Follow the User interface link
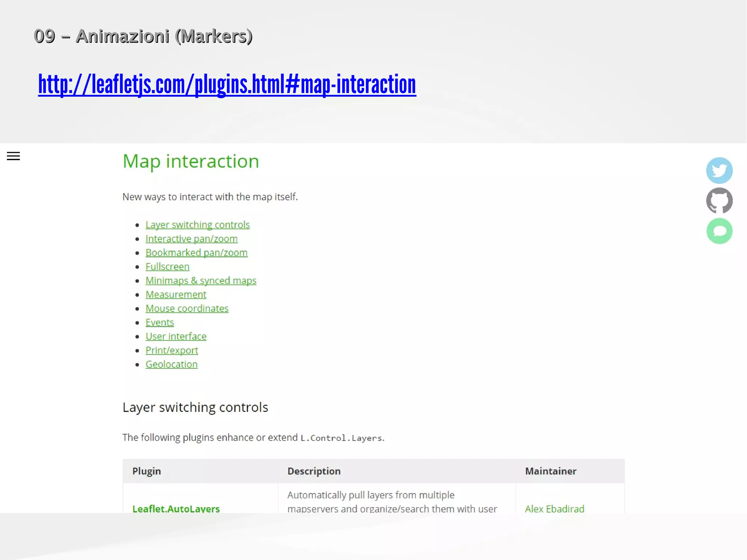 point(176,336)
